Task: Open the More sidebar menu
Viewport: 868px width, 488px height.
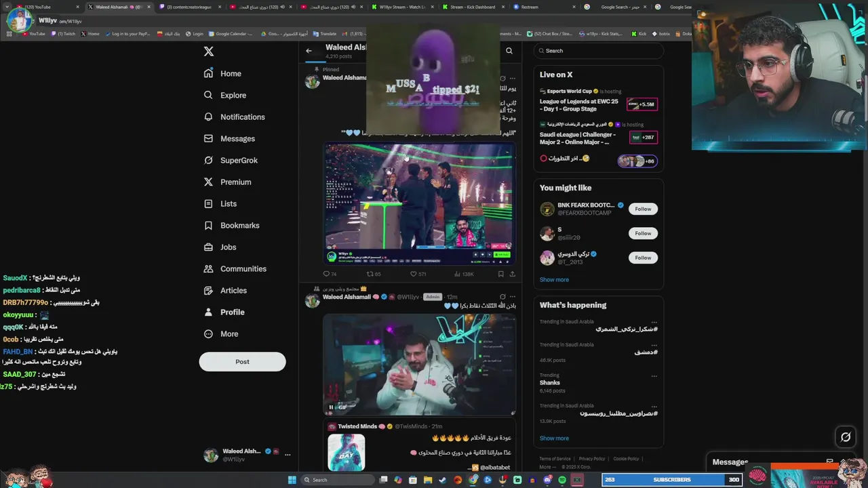Action: 221,333
